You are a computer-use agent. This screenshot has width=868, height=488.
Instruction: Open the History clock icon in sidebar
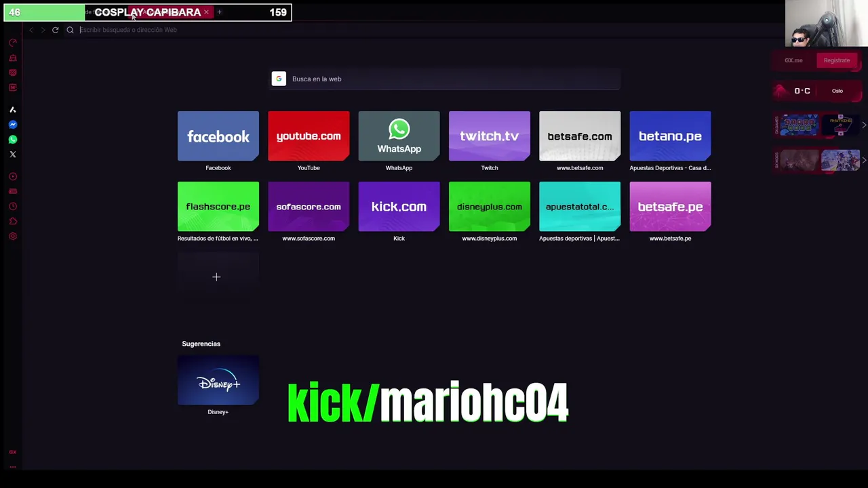click(12, 206)
